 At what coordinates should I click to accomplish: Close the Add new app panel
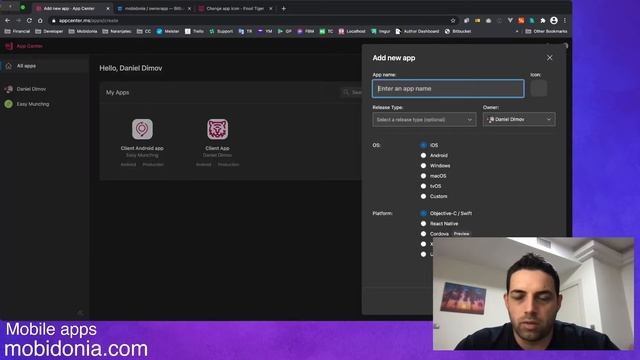549,58
